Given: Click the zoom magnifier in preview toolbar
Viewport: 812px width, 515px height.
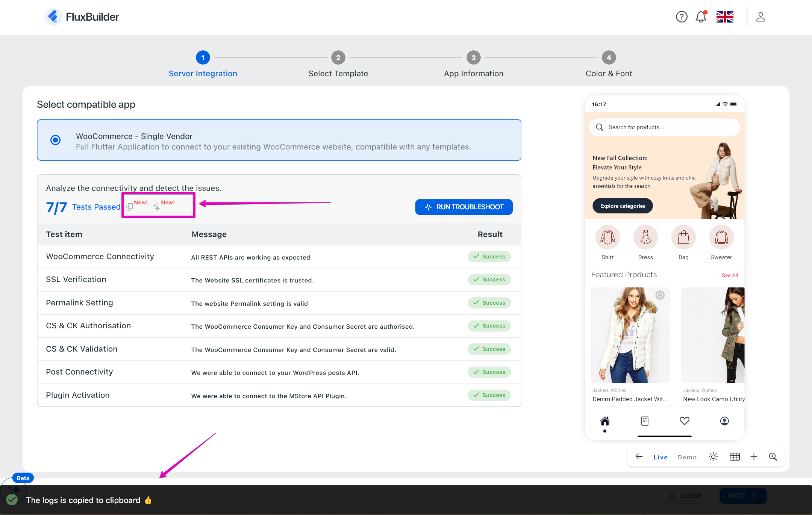Looking at the screenshot, I should (x=773, y=457).
